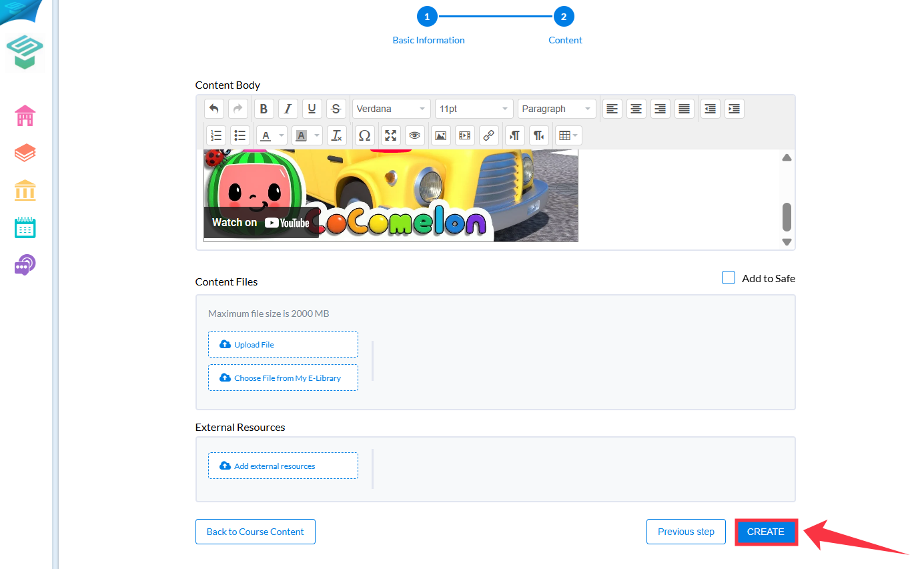Screen dimensions: 924x569
Task: Align text left
Action: point(612,109)
